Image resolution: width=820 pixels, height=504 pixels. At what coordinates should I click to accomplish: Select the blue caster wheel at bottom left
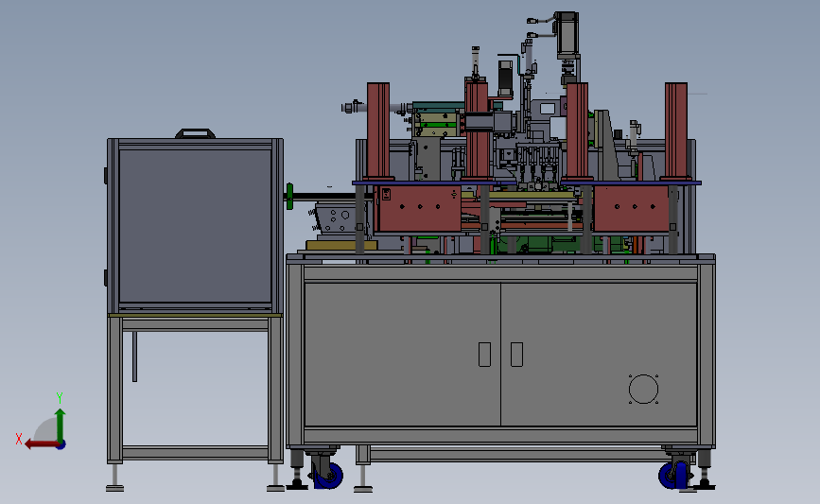pyautogui.click(x=329, y=476)
